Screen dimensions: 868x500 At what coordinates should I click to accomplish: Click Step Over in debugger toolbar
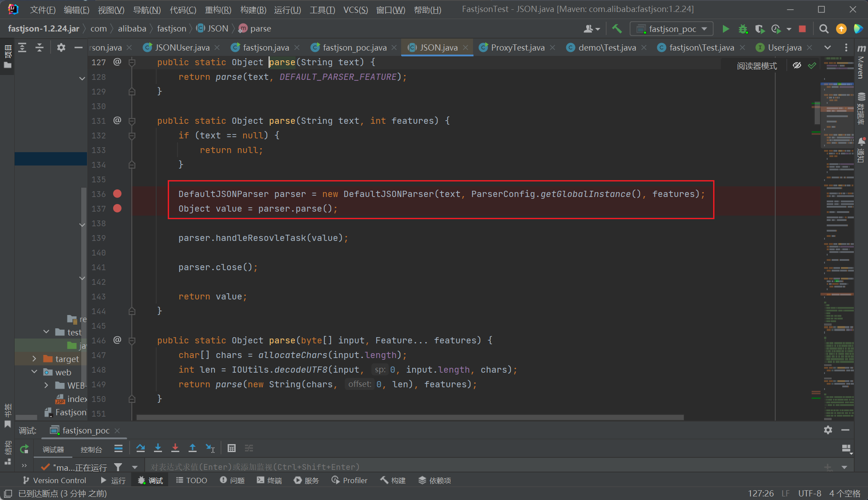(x=141, y=449)
